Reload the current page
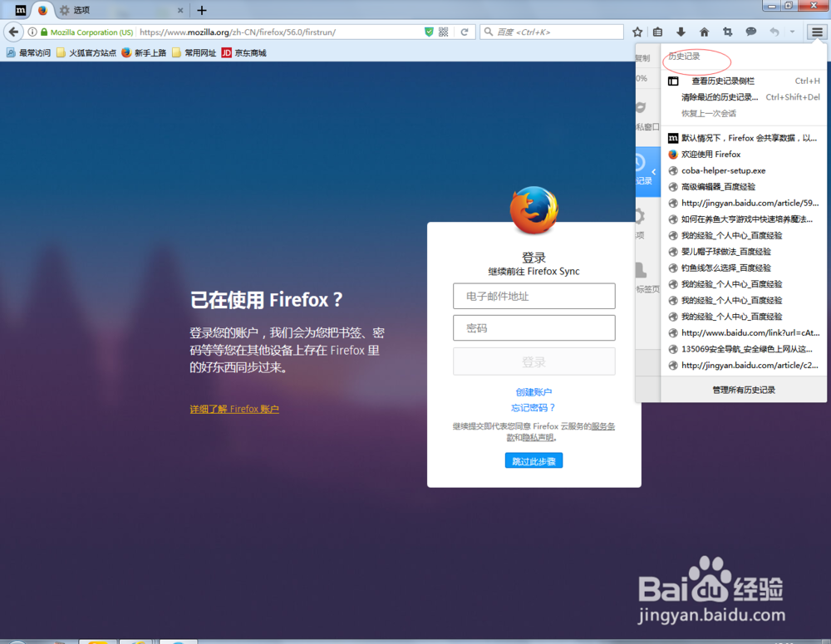The image size is (831, 644). pyautogui.click(x=465, y=32)
